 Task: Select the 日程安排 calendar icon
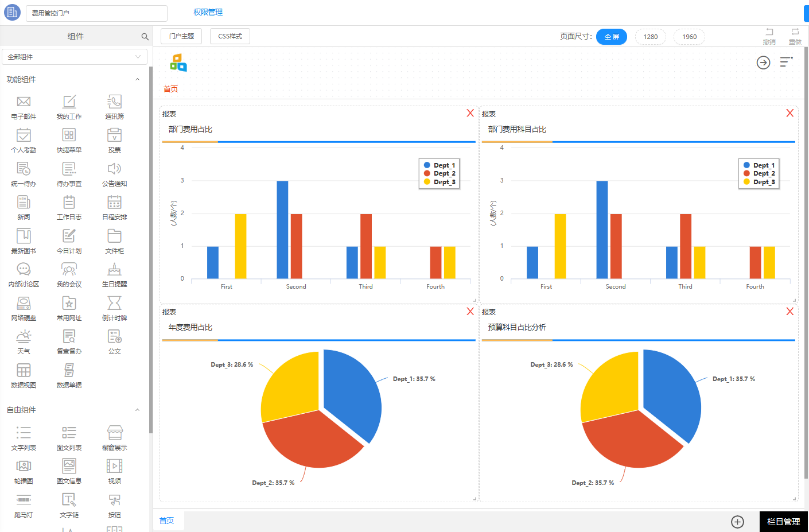click(x=114, y=202)
